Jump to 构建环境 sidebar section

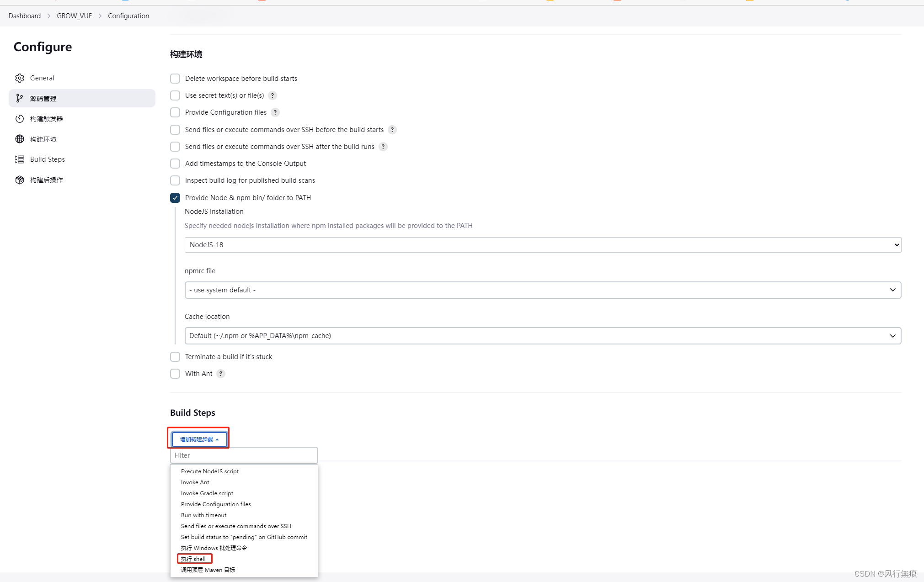click(x=82, y=139)
